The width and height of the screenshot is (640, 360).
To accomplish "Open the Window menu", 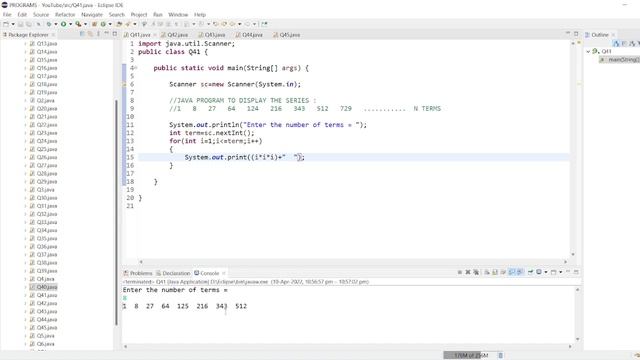I will coord(178,14).
